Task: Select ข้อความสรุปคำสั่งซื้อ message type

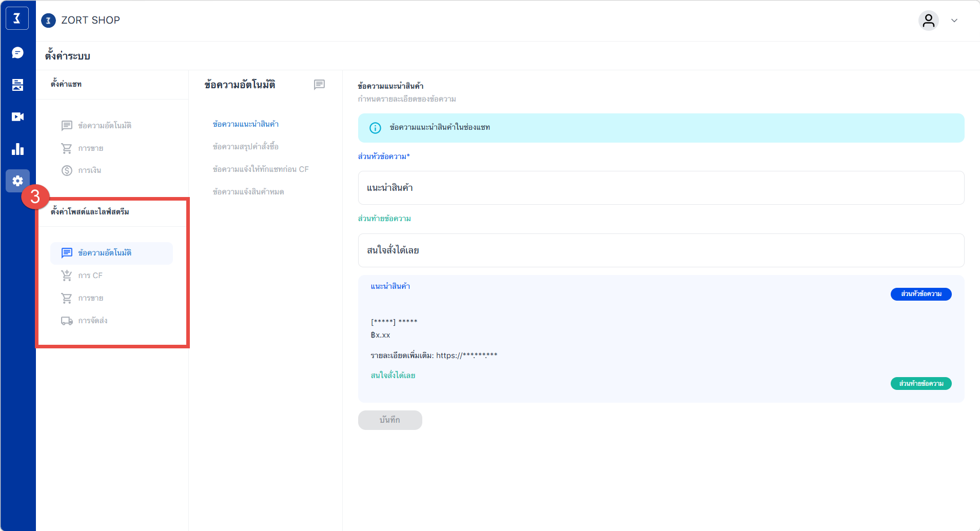Action: (245, 147)
